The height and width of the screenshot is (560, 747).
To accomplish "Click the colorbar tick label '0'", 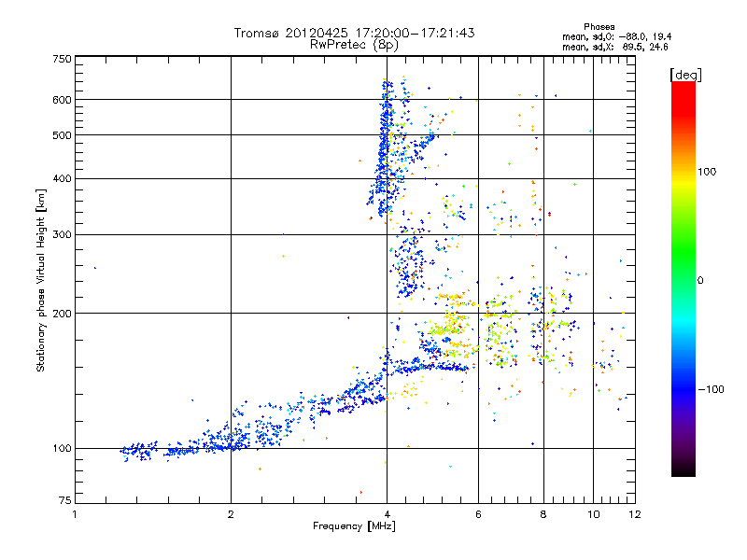I will point(700,281).
